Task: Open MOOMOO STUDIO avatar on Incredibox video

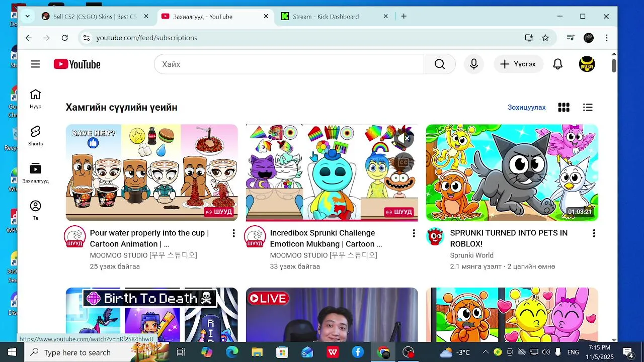Action: (255, 237)
